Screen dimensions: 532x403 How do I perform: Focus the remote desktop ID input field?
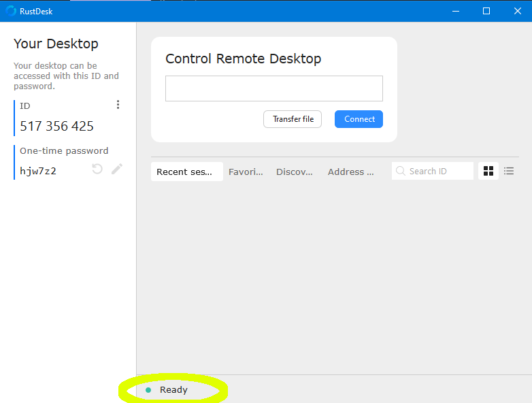[x=273, y=88]
